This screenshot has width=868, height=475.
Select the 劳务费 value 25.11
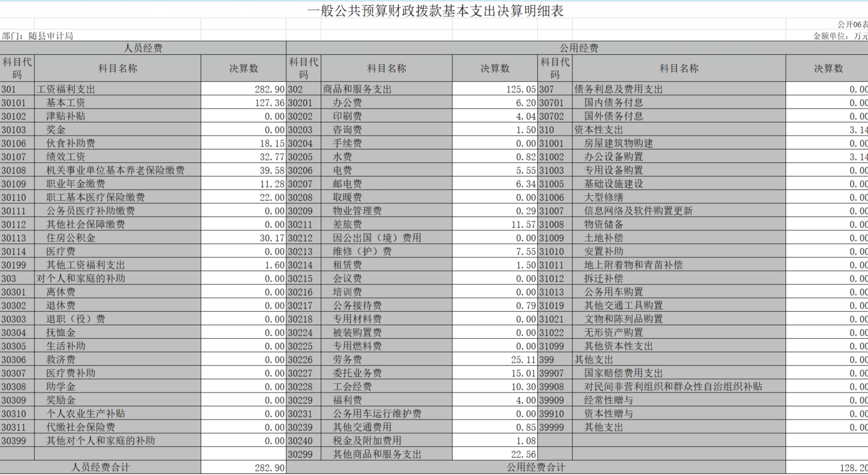495,360
